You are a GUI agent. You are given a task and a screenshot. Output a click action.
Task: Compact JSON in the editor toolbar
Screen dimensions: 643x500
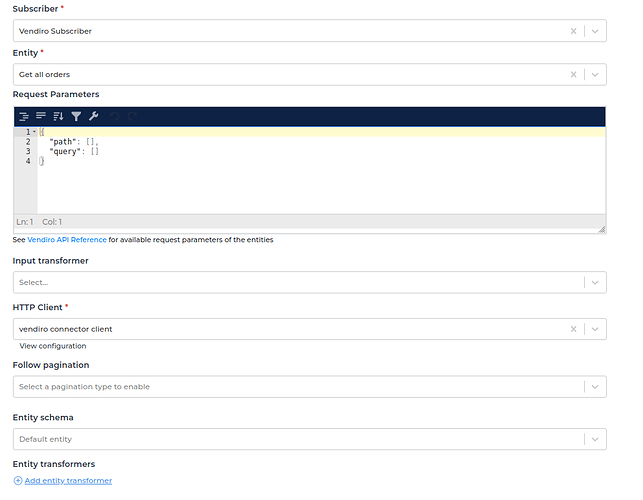[41, 116]
